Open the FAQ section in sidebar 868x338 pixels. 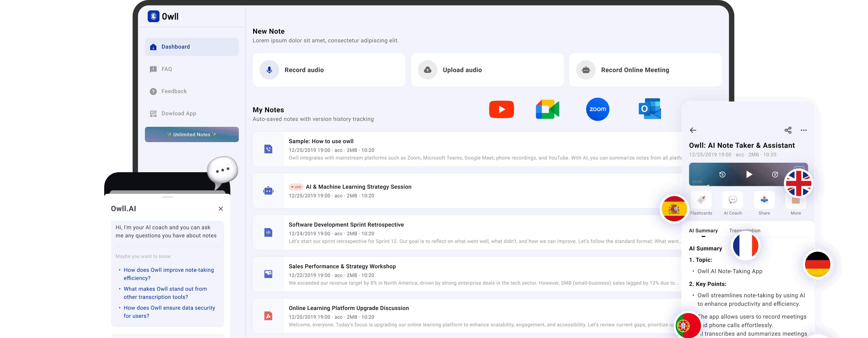(166, 69)
